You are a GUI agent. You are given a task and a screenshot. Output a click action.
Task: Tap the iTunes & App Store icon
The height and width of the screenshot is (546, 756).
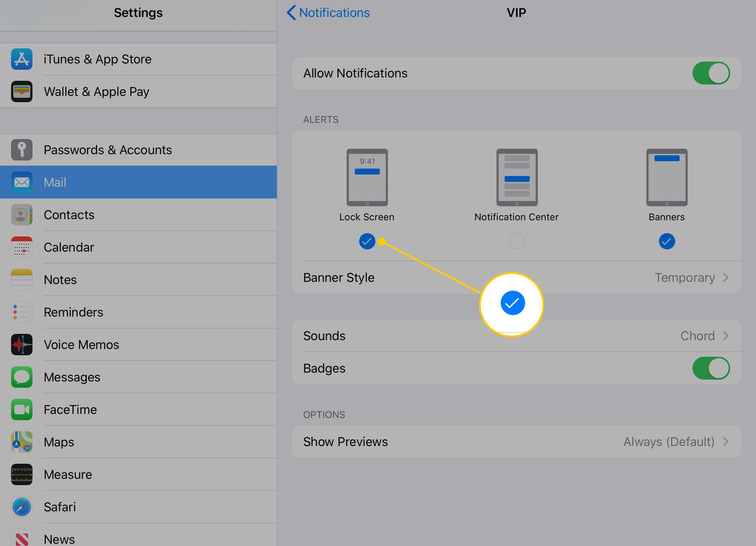(x=22, y=59)
